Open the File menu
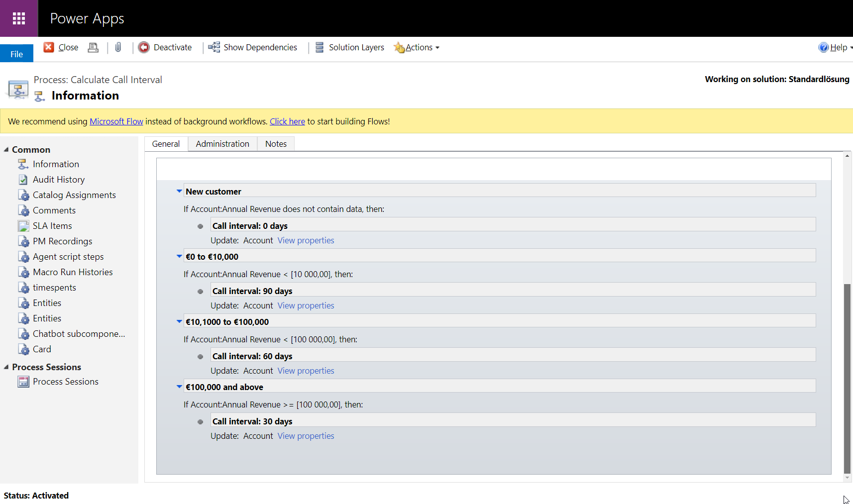Image resolution: width=853 pixels, height=504 pixels. click(16, 54)
